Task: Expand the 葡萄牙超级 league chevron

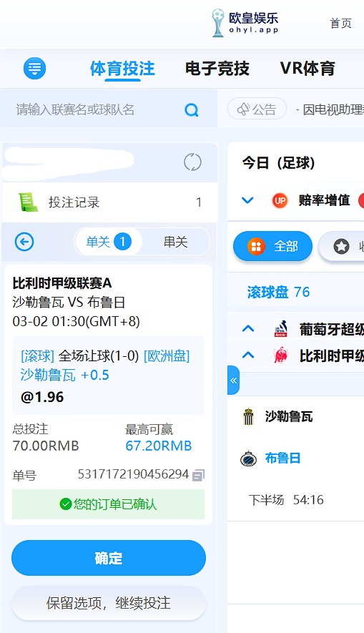Action: click(x=247, y=328)
